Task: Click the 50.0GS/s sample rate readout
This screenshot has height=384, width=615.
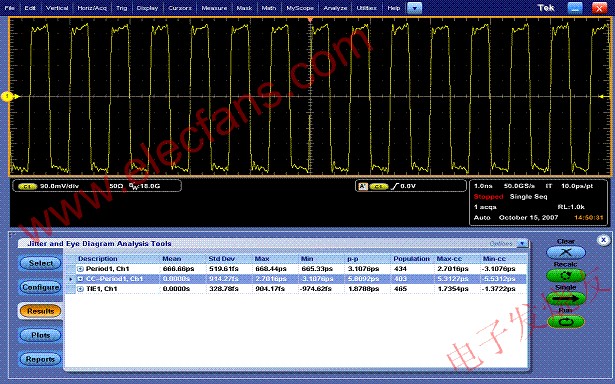Action: coord(519,186)
